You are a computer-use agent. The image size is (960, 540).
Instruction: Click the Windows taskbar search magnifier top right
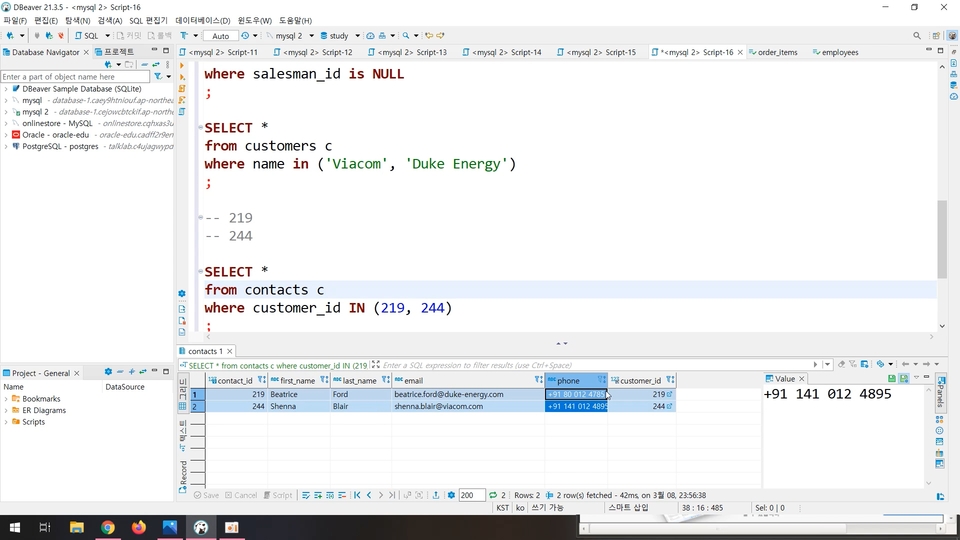tap(917, 36)
